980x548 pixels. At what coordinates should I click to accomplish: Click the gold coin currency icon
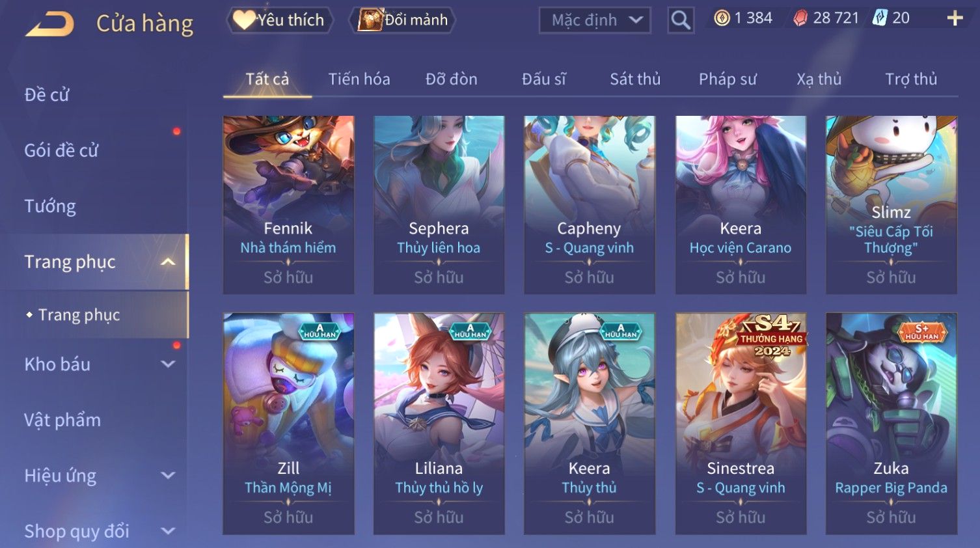pyautogui.click(x=722, y=18)
